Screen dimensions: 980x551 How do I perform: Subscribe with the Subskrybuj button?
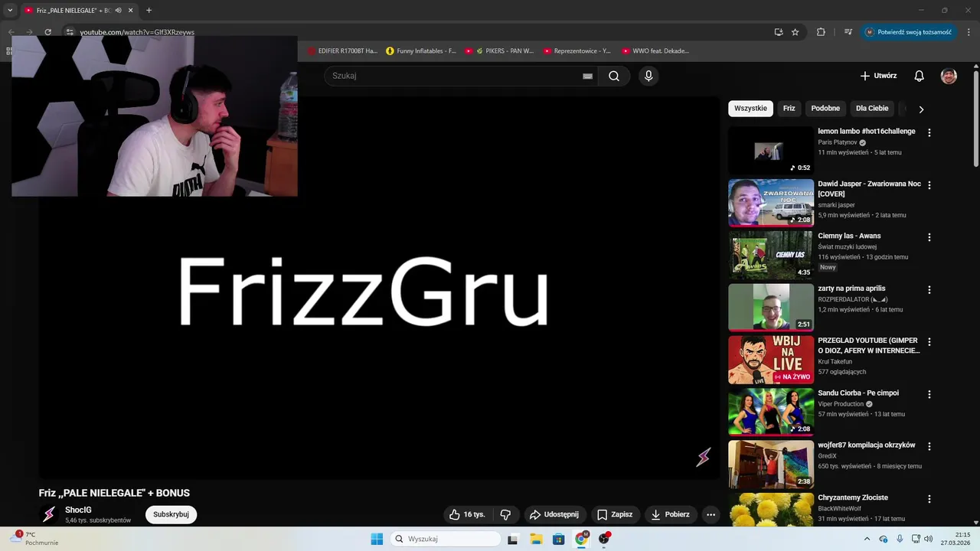pos(171,514)
